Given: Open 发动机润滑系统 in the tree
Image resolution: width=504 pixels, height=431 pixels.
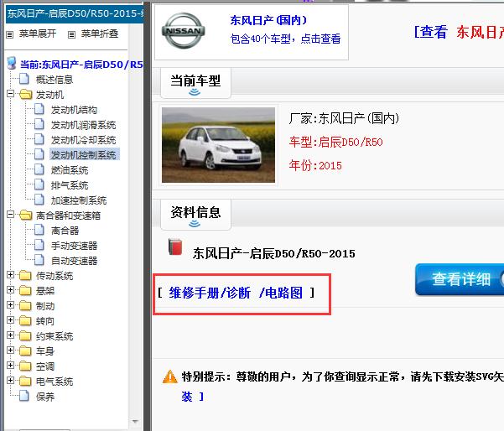Looking at the screenshot, I should click(x=83, y=125).
